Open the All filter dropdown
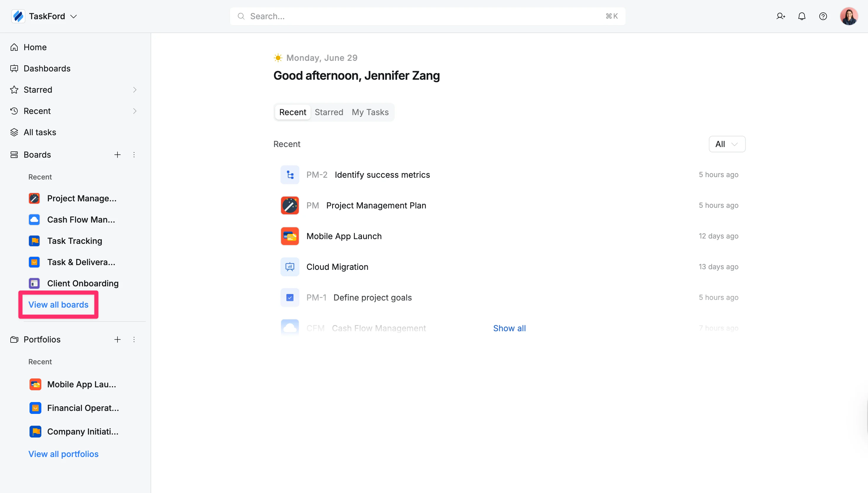This screenshot has height=493, width=868. pos(727,144)
